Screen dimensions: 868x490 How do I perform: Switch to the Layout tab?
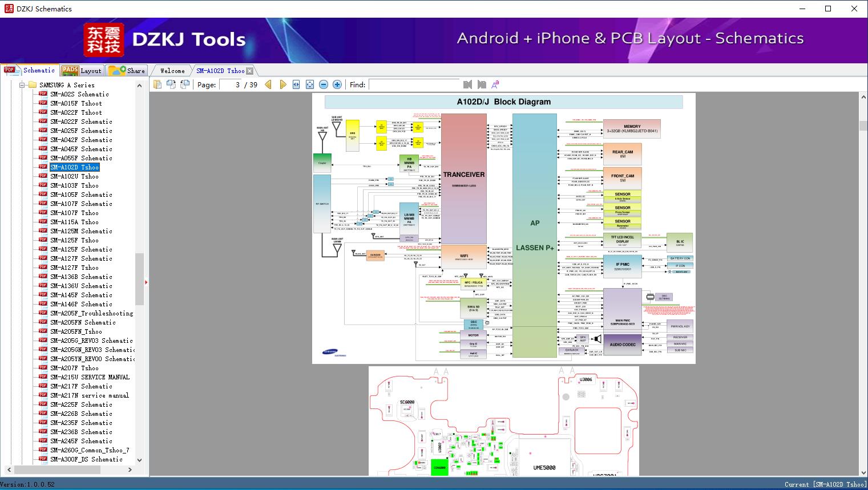point(82,71)
